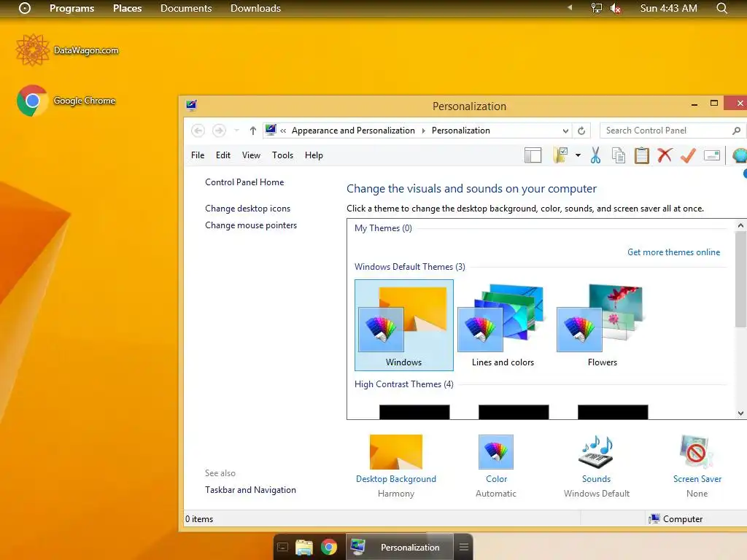Expand the double chevron in address path

coord(283,131)
